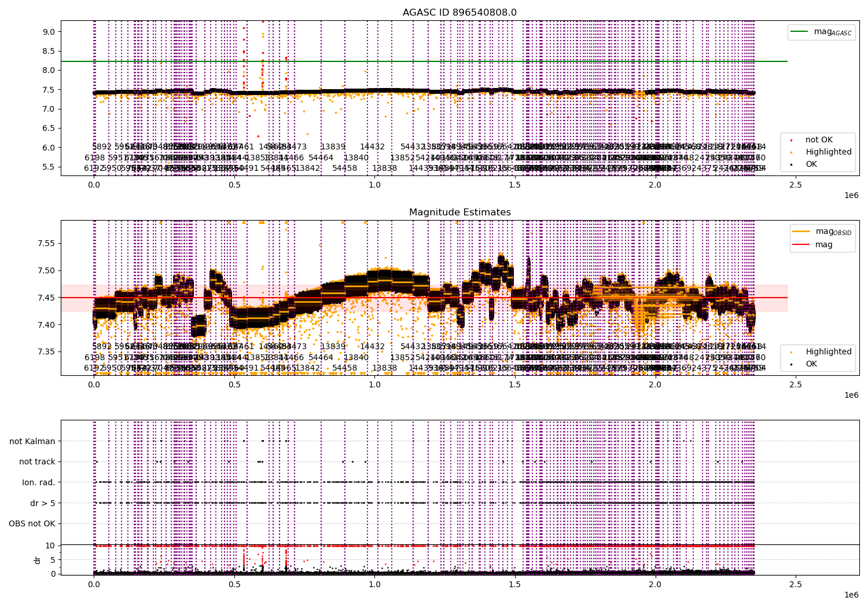
Task: Select 'not OK' legend entry in top plot
Action: [x=819, y=140]
